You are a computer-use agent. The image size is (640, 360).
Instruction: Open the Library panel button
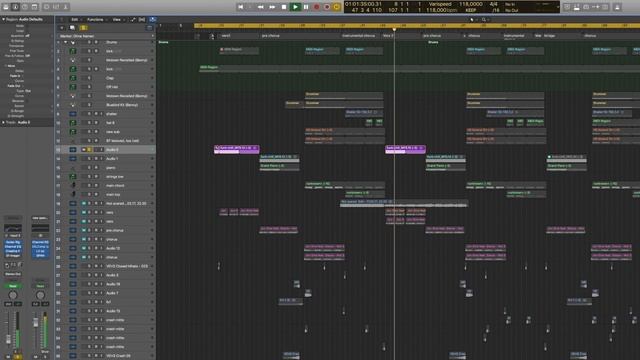pos(6,7)
